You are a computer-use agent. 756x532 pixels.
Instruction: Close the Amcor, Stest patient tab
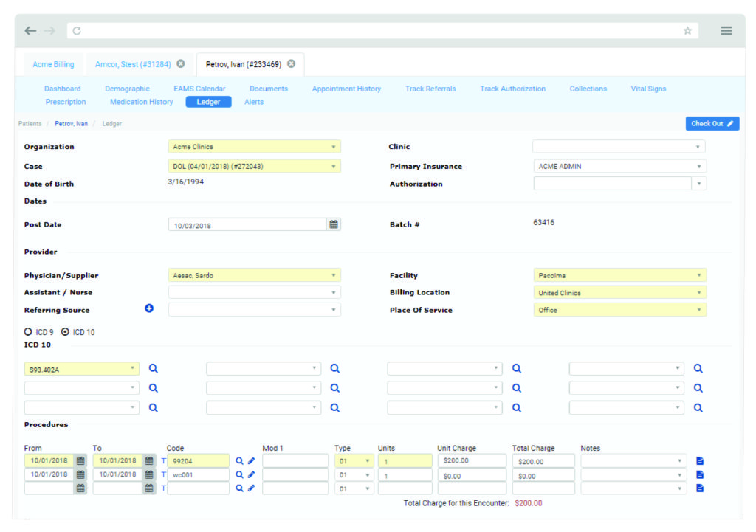pyautogui.click(x=181, y=63)
